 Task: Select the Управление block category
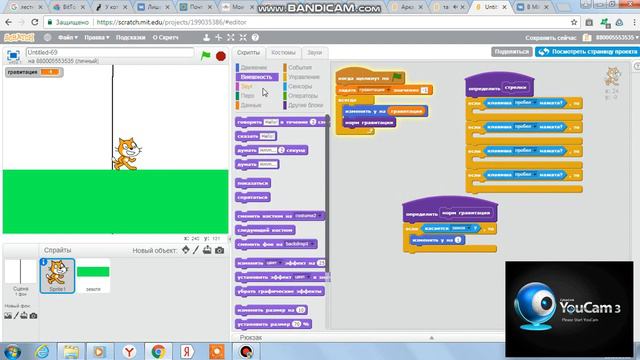(x=304, y=77)
